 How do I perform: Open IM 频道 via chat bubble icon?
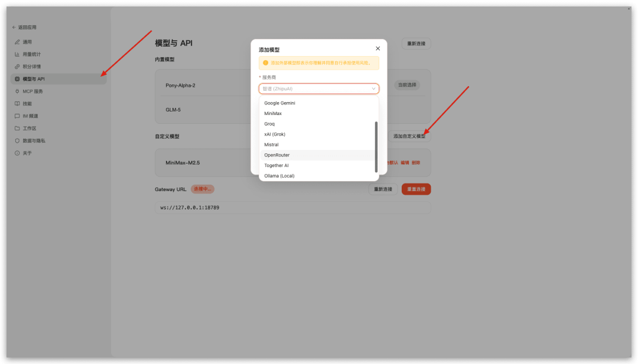coord(18,116)
